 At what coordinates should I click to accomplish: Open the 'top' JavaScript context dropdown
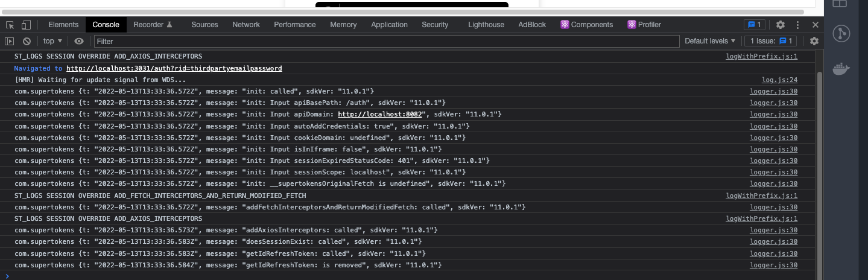(52, 41)
